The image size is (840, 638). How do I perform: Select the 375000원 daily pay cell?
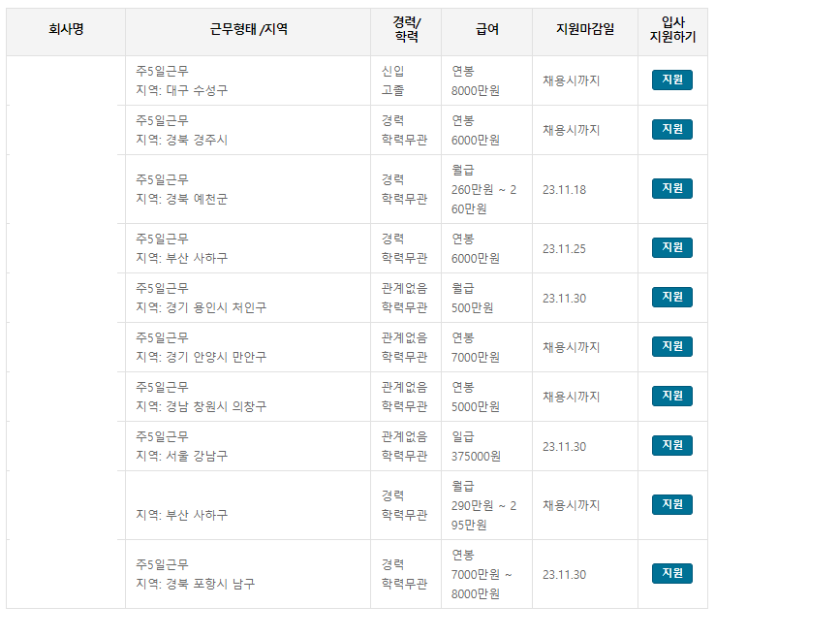tap(487, 446)
